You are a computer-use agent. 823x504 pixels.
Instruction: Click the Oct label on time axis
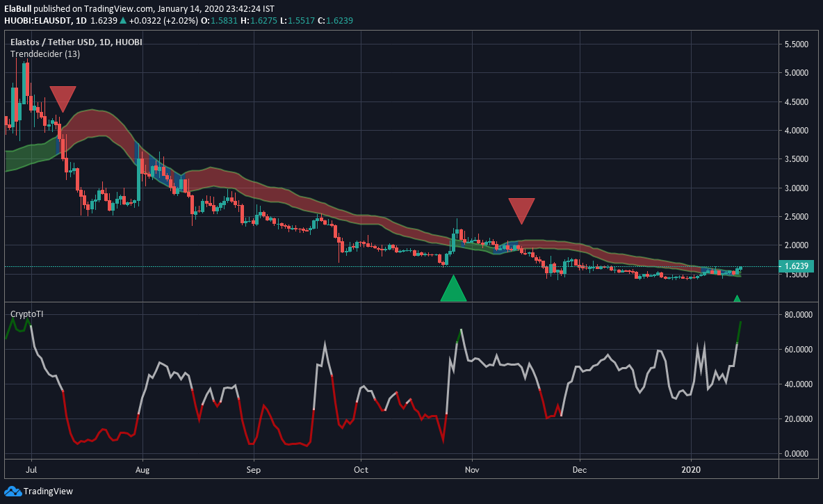361,469
